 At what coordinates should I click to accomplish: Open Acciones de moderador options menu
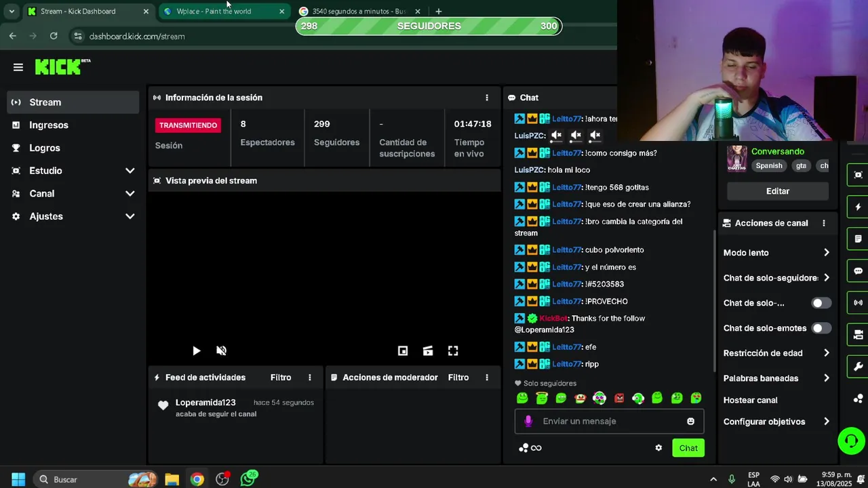(486, 378)
